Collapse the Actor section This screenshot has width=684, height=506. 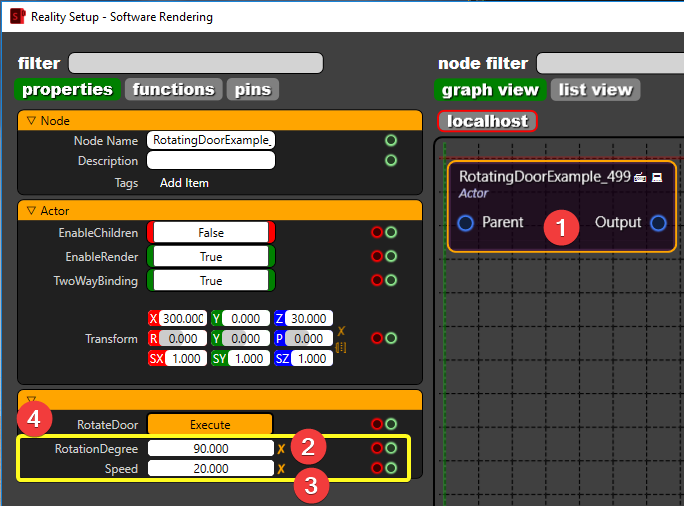click(31, 211)
